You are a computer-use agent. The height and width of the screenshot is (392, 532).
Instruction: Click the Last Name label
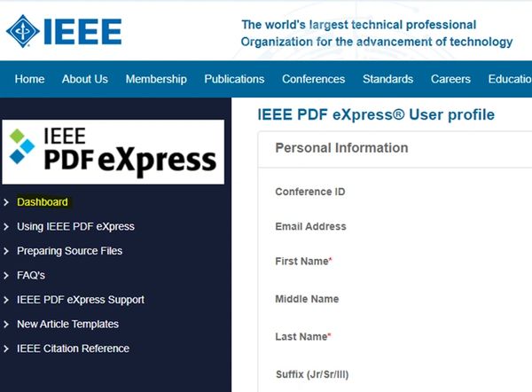(302, 336)
